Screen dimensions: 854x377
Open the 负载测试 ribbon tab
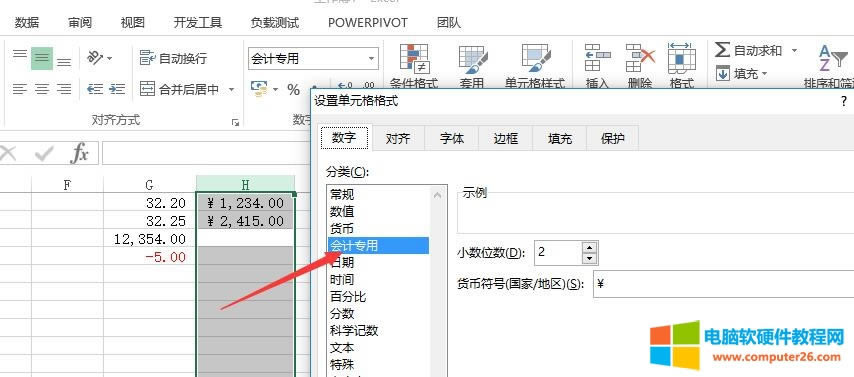coord(275,23)
